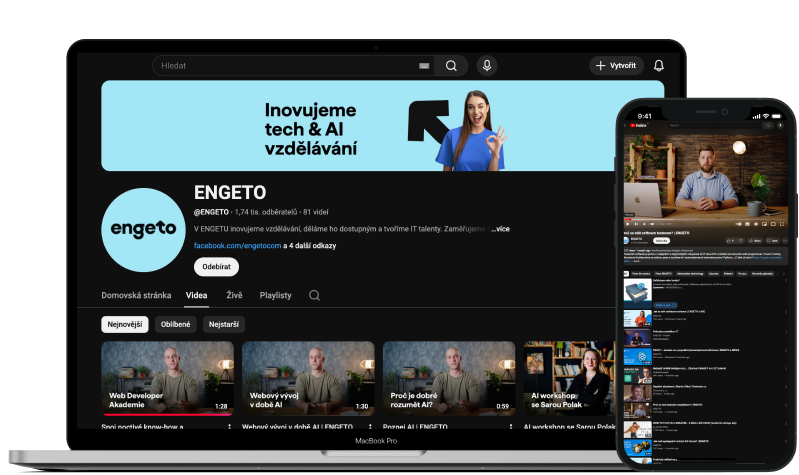Open settings gear in the phone player
The height and width of the screenshot is (475, 799).
[756, 224]
